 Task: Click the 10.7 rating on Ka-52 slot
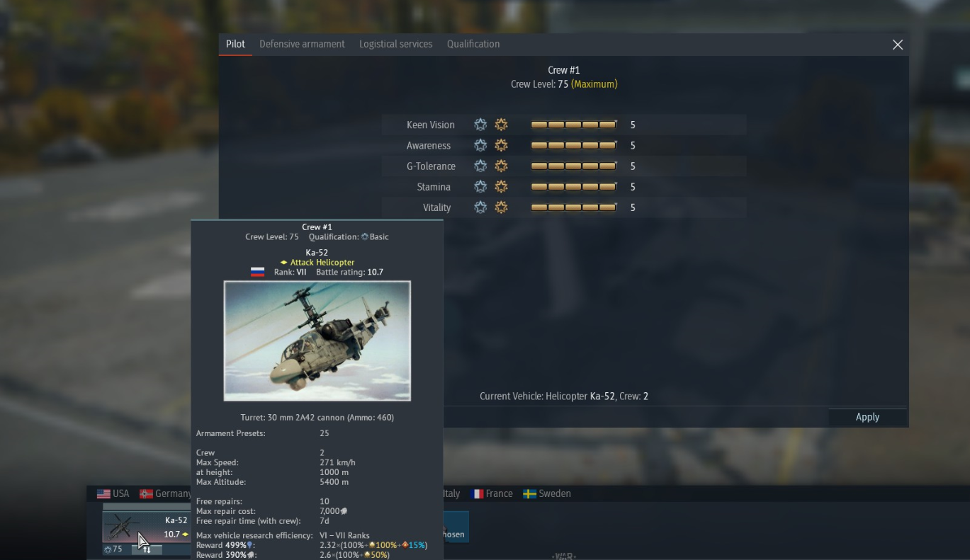[171, 535]
